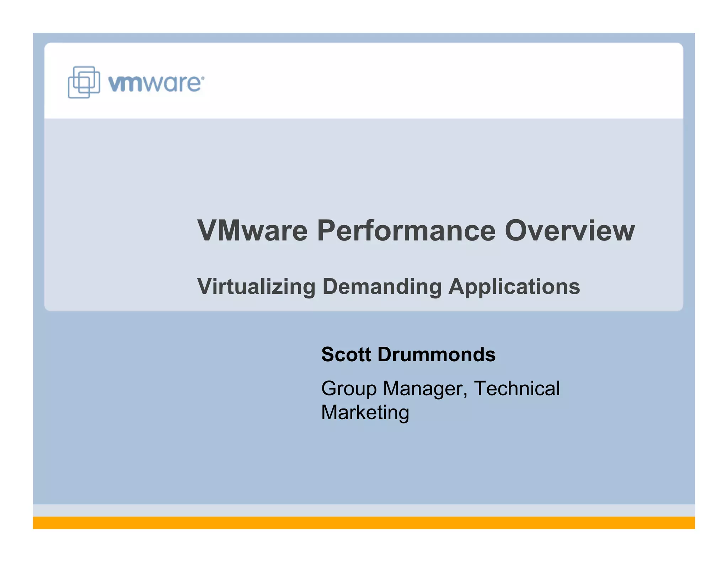
Task: Click the vmware wordmark text logo
Action: pos(154,84)
